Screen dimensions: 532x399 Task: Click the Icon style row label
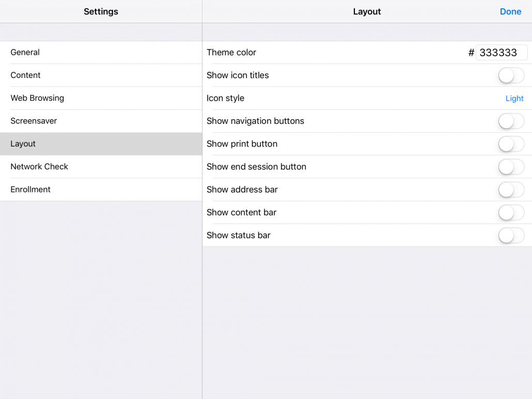pos(225,98)
